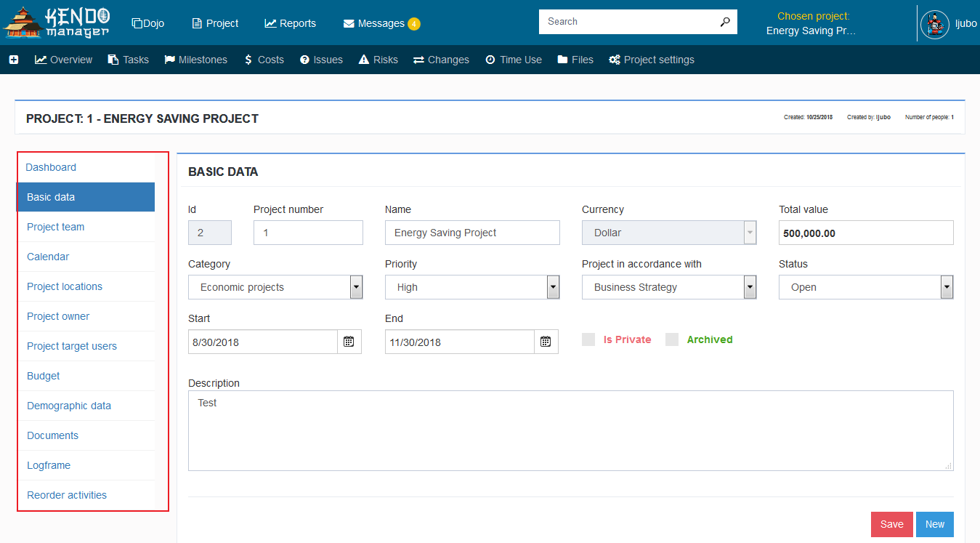Click the ljubo username
This screenshot has height=543, width=980.
966,23
